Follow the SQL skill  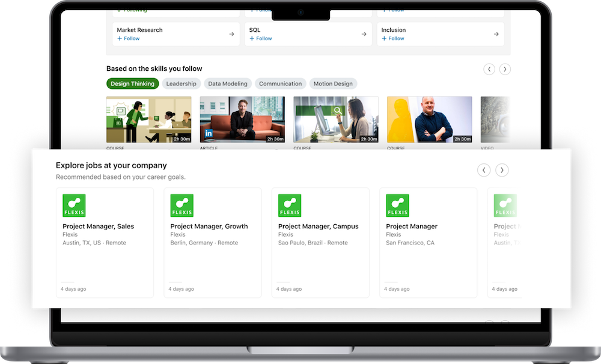point(261,38)
